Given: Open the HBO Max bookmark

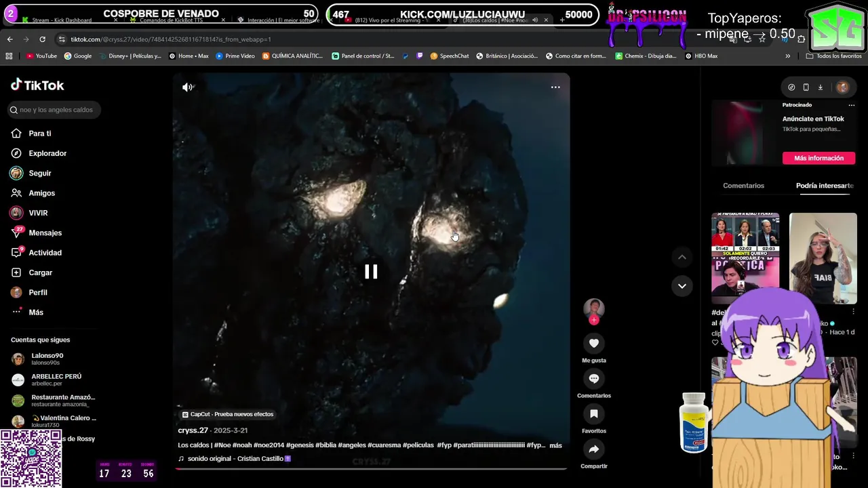Looking at the screenshot, I should [701, 56].
